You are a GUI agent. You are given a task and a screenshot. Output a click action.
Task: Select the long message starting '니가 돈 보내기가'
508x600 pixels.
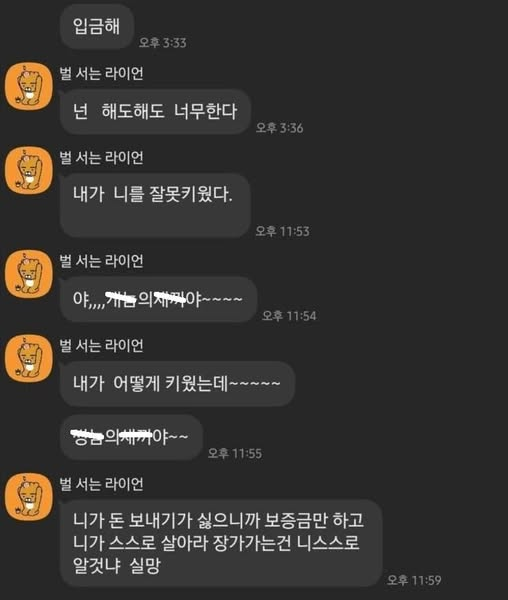point(221,543)
